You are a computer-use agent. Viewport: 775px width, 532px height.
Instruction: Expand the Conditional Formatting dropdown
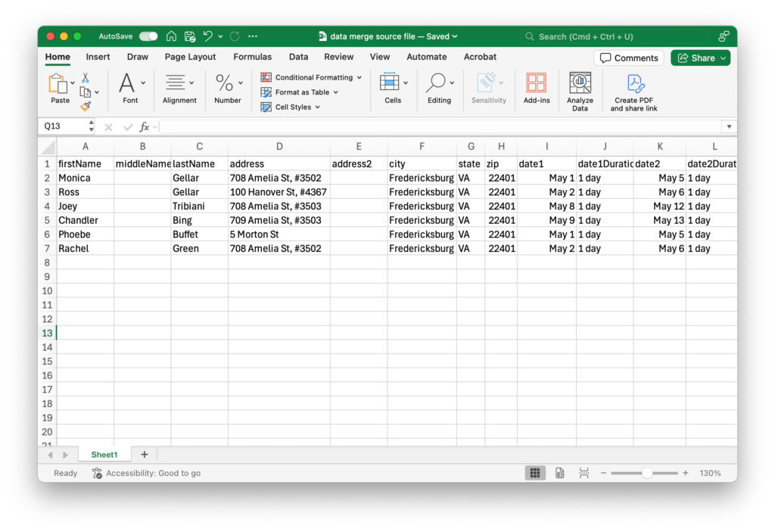click(359, 78)
